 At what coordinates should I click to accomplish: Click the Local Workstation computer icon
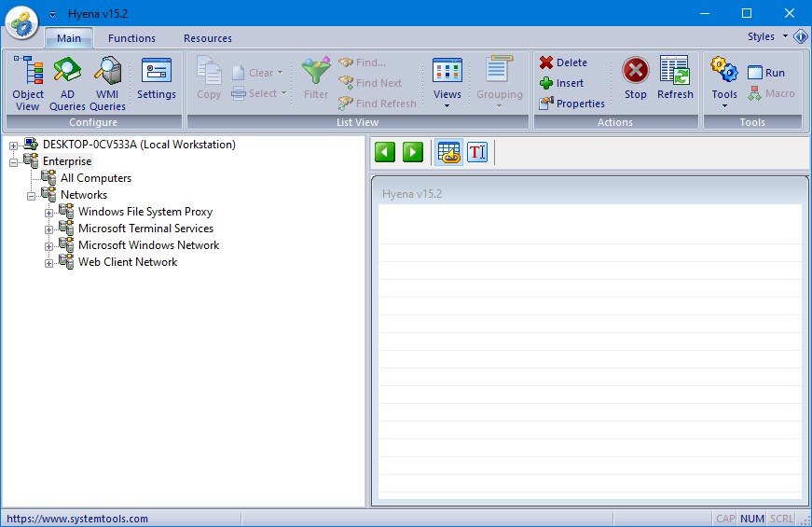(x=31, y=144)
